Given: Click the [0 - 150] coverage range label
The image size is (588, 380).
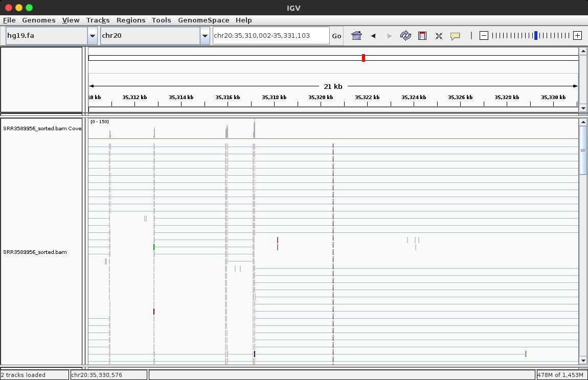Looking at the screenshot, I should (x=99, y=122).
